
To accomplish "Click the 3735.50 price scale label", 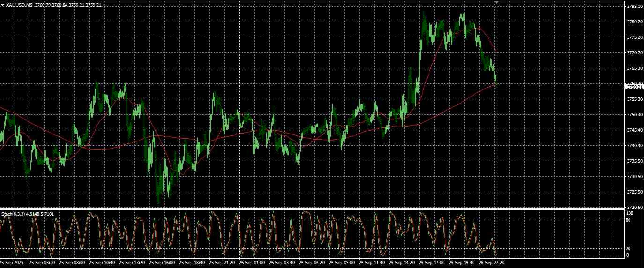I will (634, 161).
